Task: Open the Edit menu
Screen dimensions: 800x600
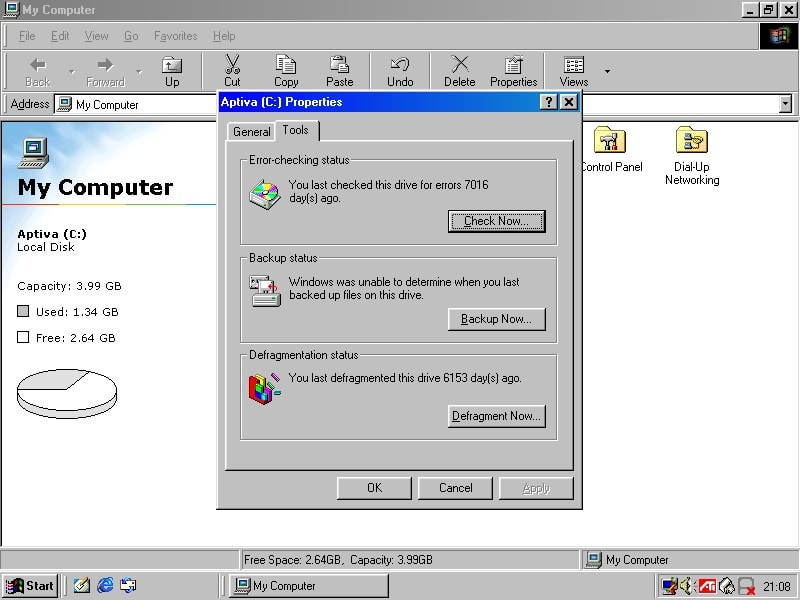Action: pos(60,36)
